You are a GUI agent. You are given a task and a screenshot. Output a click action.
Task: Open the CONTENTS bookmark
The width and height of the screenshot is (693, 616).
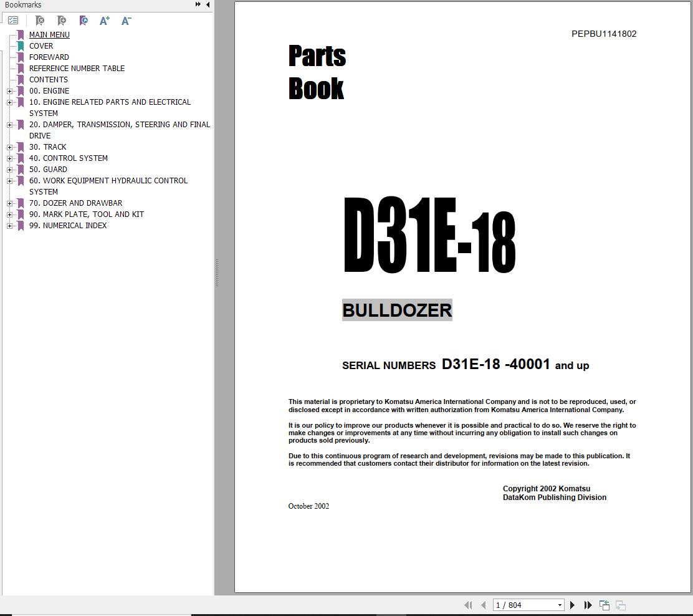49,80
